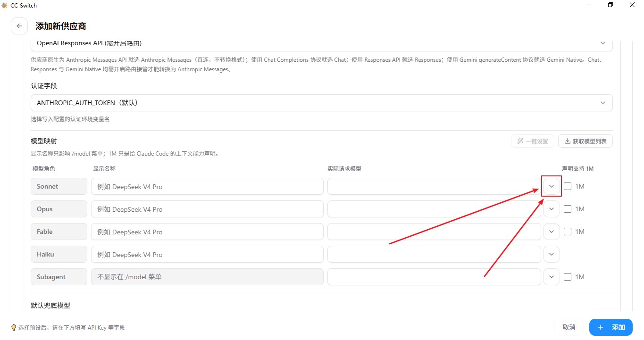Tick the 1M checkbox for Subagent
This screenshot has width=644, height=340.
click(568, 277)
